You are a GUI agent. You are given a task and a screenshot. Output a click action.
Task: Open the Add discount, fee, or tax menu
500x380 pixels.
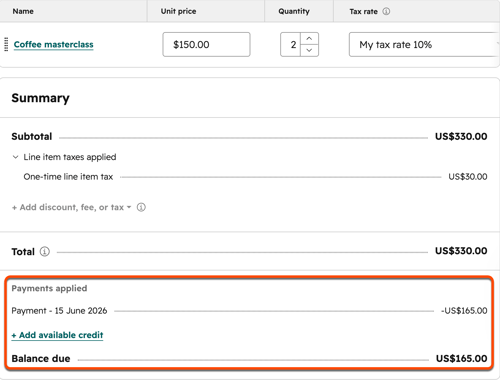(x=71, y=207)
